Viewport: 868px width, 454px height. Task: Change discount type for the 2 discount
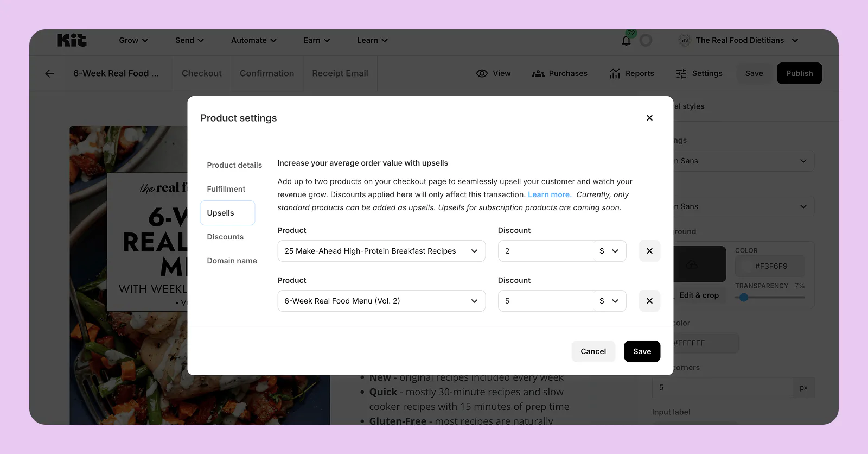pyautogui.click(x=609, y=251)
